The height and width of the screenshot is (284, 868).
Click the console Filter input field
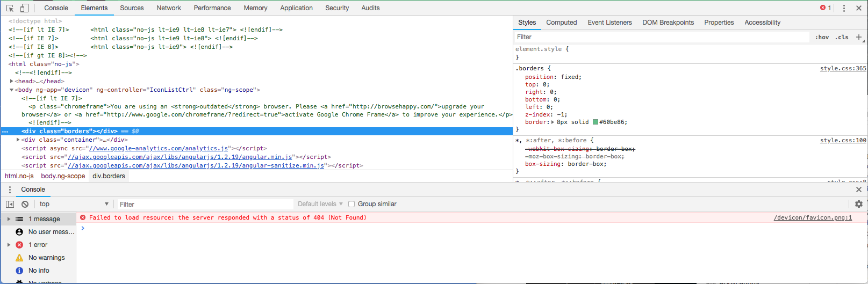(206, 204)
